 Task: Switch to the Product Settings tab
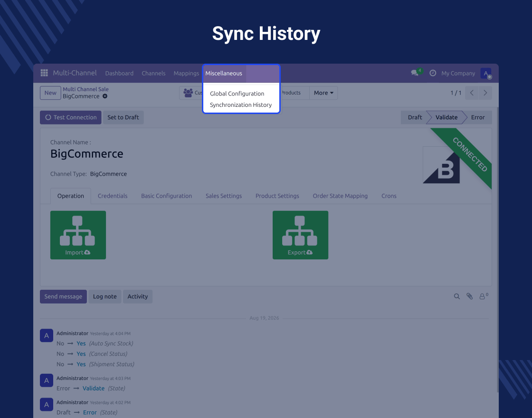pos(277,196)
